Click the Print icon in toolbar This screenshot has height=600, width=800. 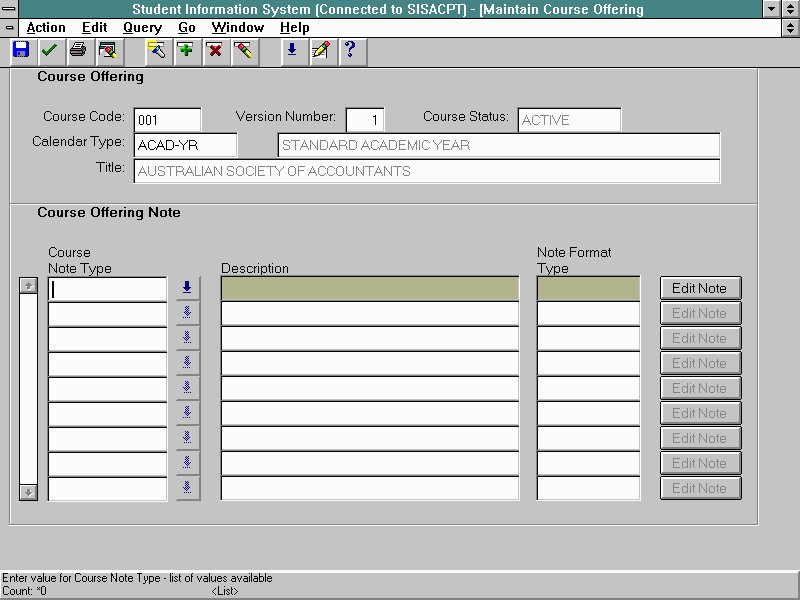point(78,50)
